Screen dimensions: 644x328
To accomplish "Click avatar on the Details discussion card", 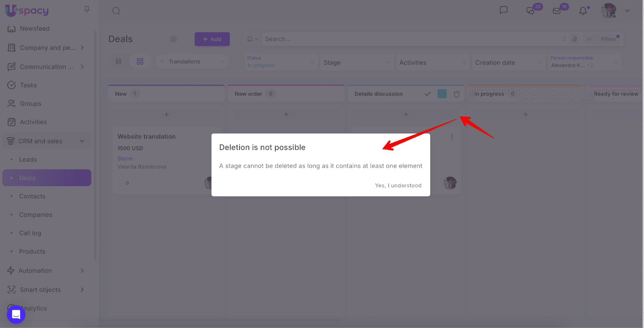I will (x=450, y=183).
